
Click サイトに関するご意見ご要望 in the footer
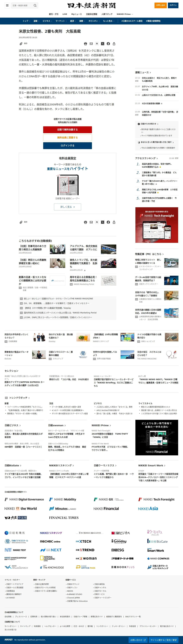pos(164,640)
